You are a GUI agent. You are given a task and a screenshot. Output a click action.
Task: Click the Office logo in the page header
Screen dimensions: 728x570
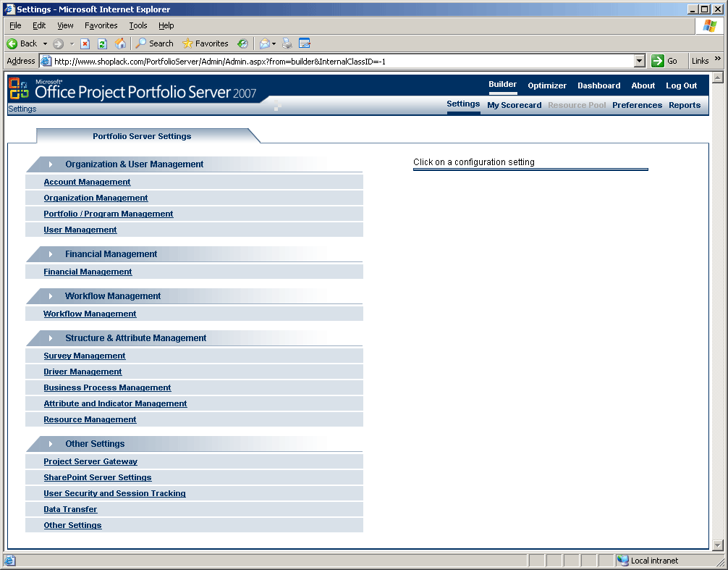point(19,88)
